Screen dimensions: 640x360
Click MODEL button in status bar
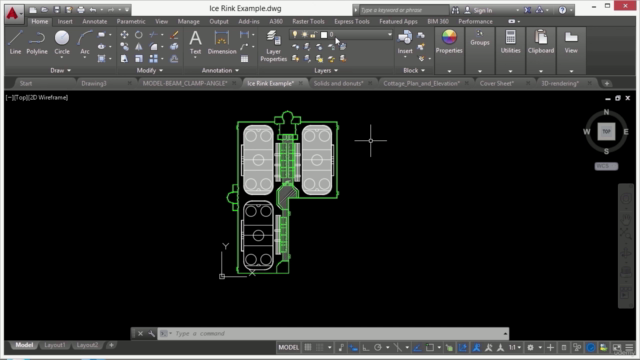point(289,347)
